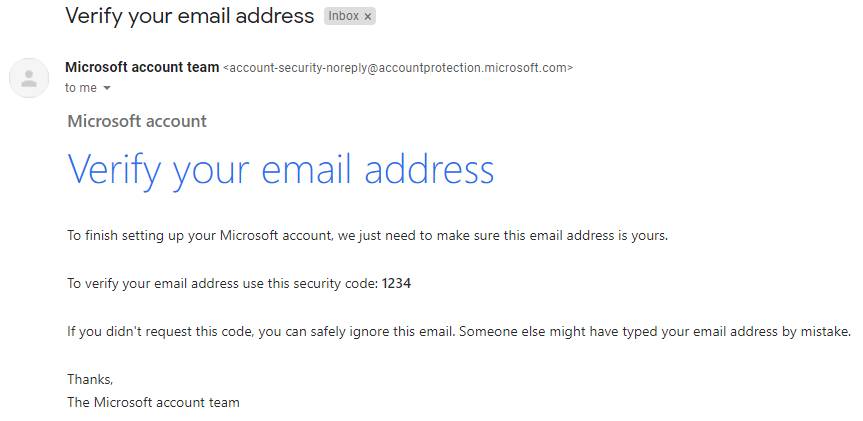Select the account-security-noreply sender email address
863x421 pixels.
point(398,68)
